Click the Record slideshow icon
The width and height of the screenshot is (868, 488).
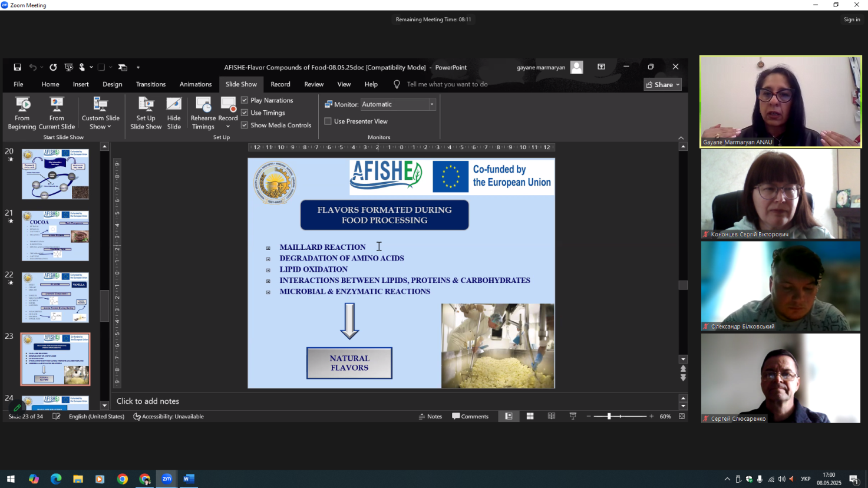click(228, 105)
